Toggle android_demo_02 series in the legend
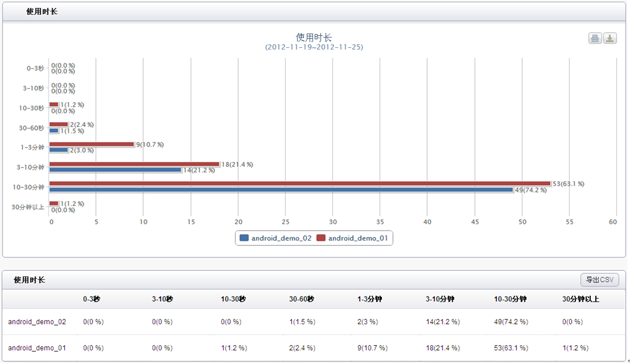This screenshot has width=630, height=364. pyautogui.click(x=275, y=238)
